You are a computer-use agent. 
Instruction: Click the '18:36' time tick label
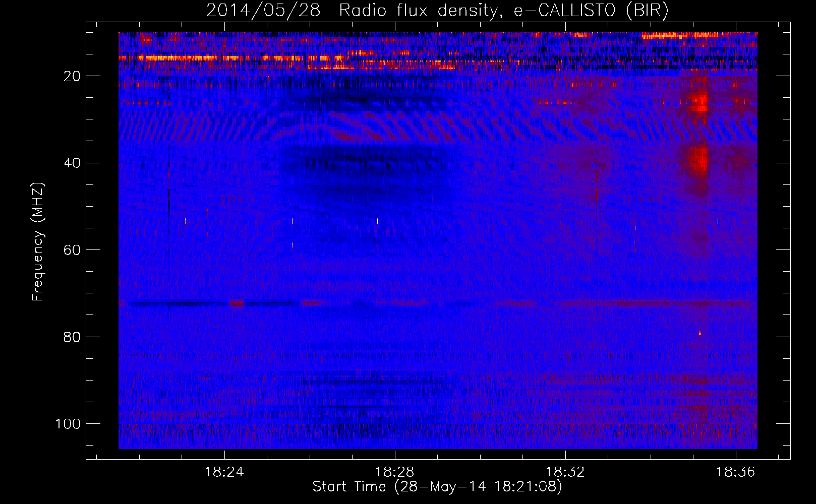736,472
